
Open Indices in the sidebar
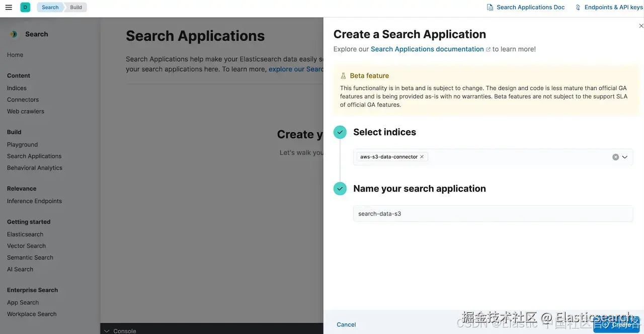(x=17, y=88)
